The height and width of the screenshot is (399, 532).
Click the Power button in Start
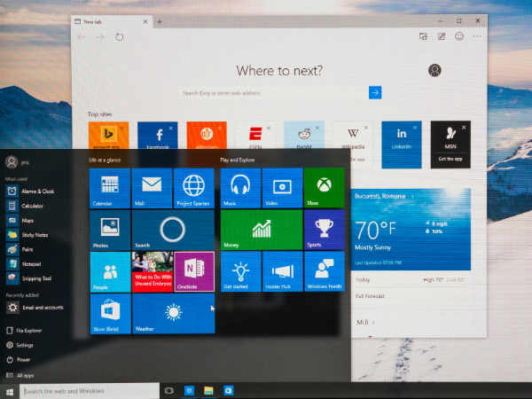point(23,360)
